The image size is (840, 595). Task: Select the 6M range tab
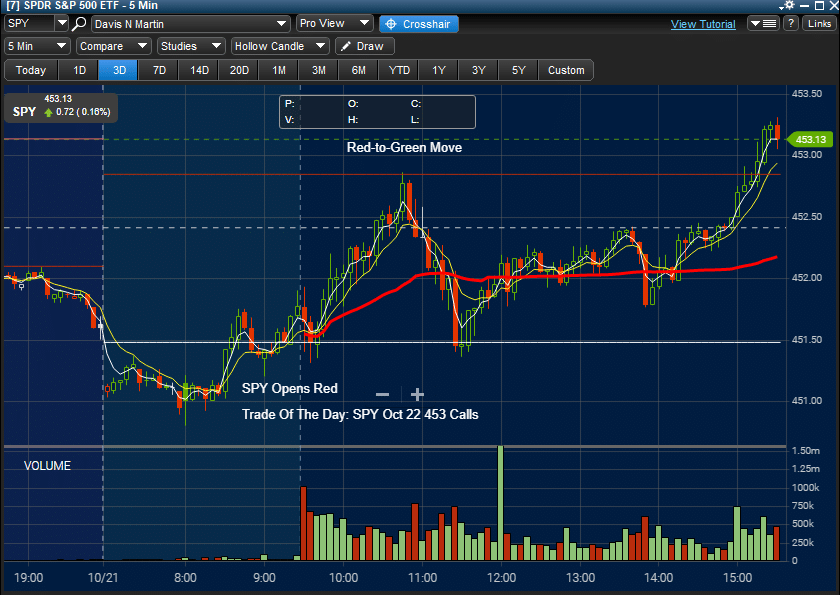358,70
